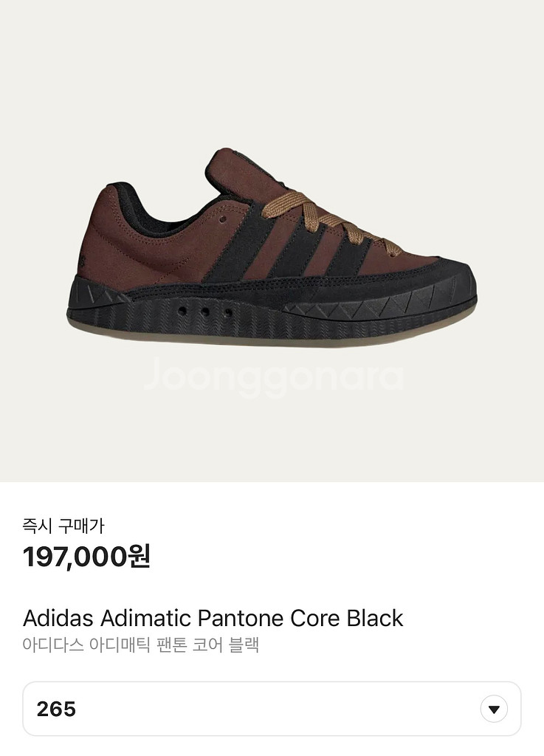Click the 즉시 구매가 label
The width and height of the screenshot is (544, 756).
click(63, 526)
